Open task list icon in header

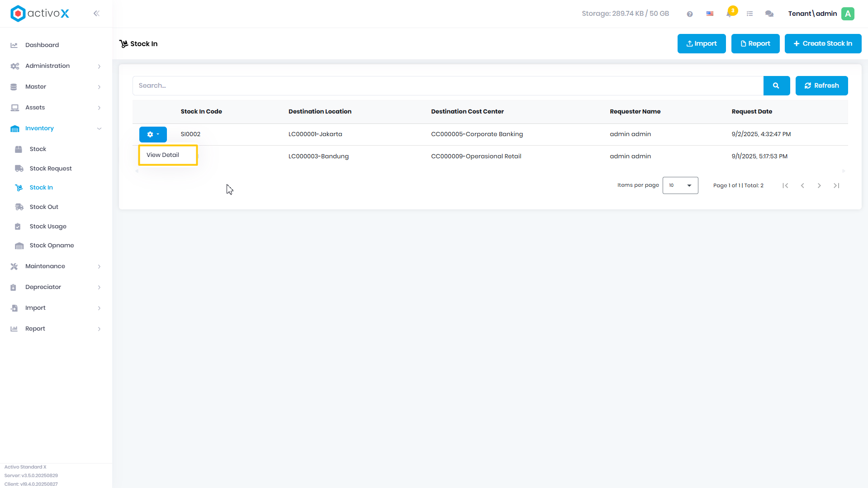point(749,14)
